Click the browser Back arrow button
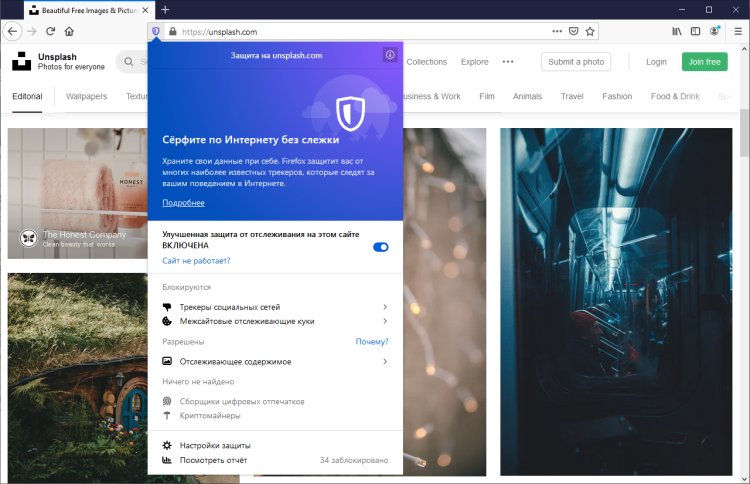This screenshot has height=484, width=750. (12, 32)
